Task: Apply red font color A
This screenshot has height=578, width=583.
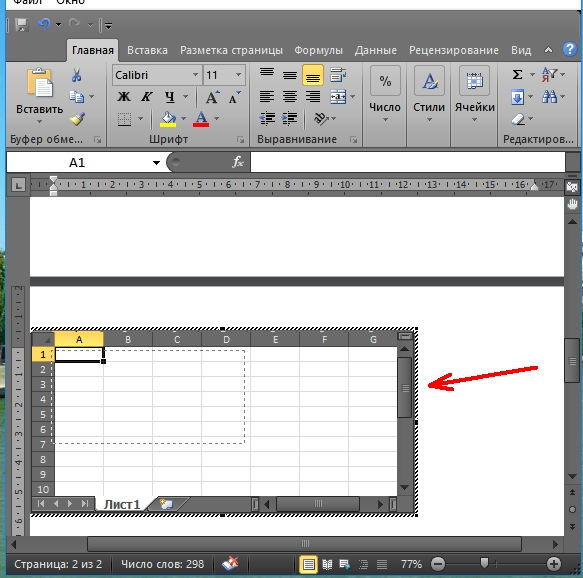Action: pos(201,119)
